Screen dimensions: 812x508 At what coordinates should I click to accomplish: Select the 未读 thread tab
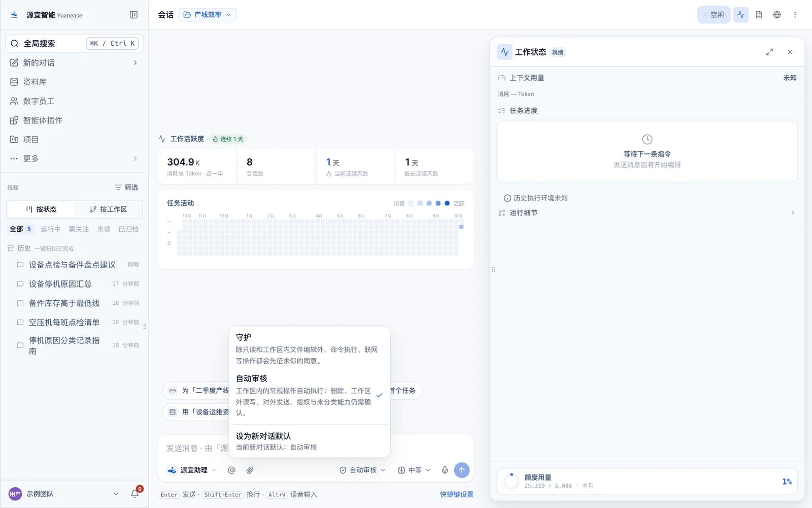click(104, 229)
